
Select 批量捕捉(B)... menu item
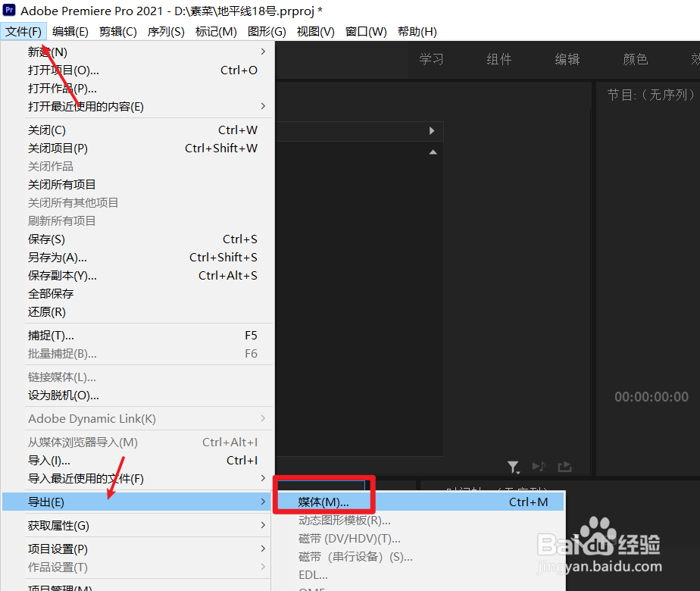[x=138, y=354]
